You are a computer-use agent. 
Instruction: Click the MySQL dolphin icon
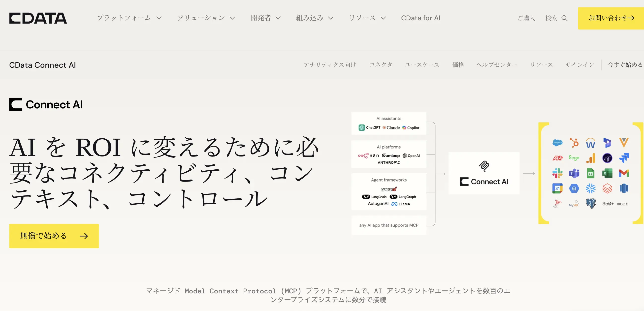[574, 204]
